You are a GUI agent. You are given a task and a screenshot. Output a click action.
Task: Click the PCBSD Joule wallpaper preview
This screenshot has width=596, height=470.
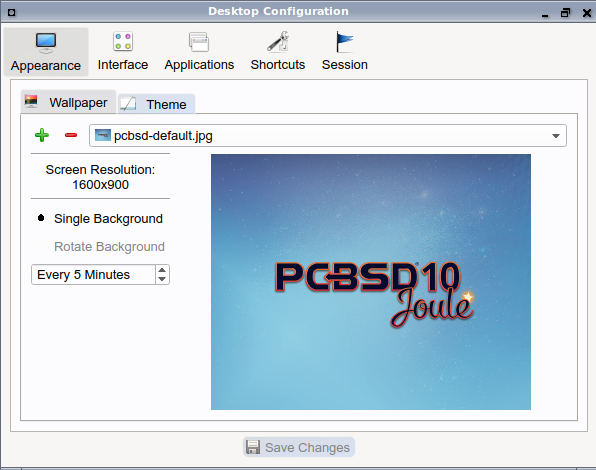(371, 282)
